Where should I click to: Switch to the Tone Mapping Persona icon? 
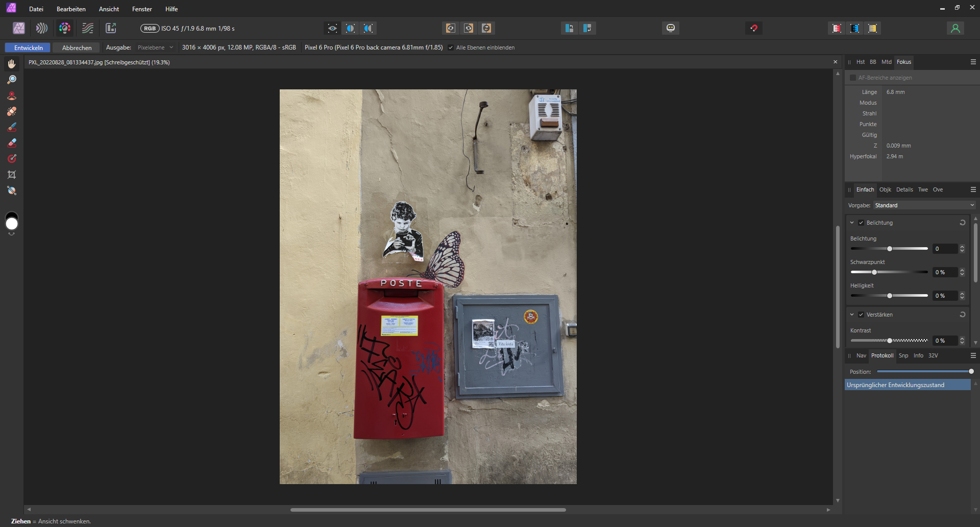[88, 28]
